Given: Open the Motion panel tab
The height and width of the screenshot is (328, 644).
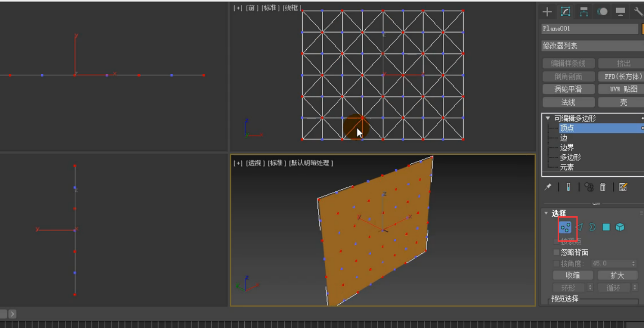Looking at the screenshot, I should tap(602, 12).
